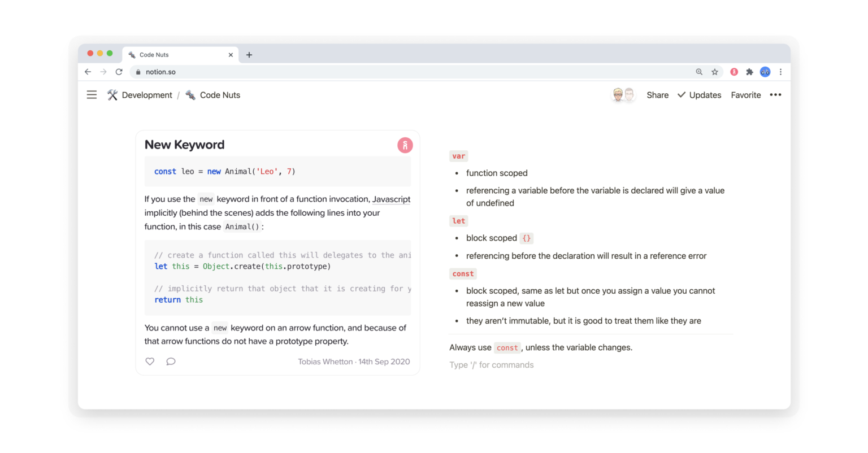Image resolution: width=868 pixels, height=453 pixels.
Task: Open a new browser tab
Action: tap(249, 55)
